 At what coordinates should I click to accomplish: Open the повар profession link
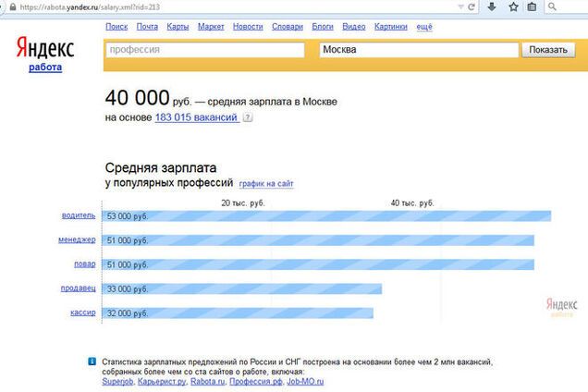point(85,264)
